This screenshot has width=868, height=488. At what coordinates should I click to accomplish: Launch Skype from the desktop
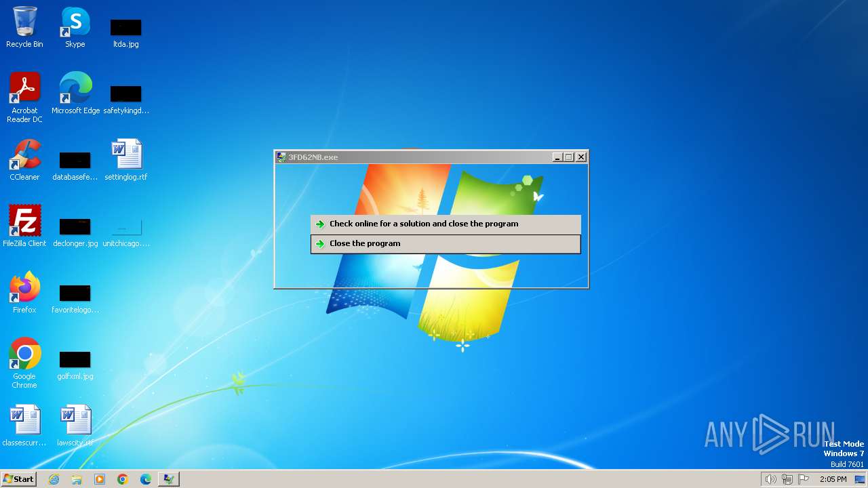(75, 27)
